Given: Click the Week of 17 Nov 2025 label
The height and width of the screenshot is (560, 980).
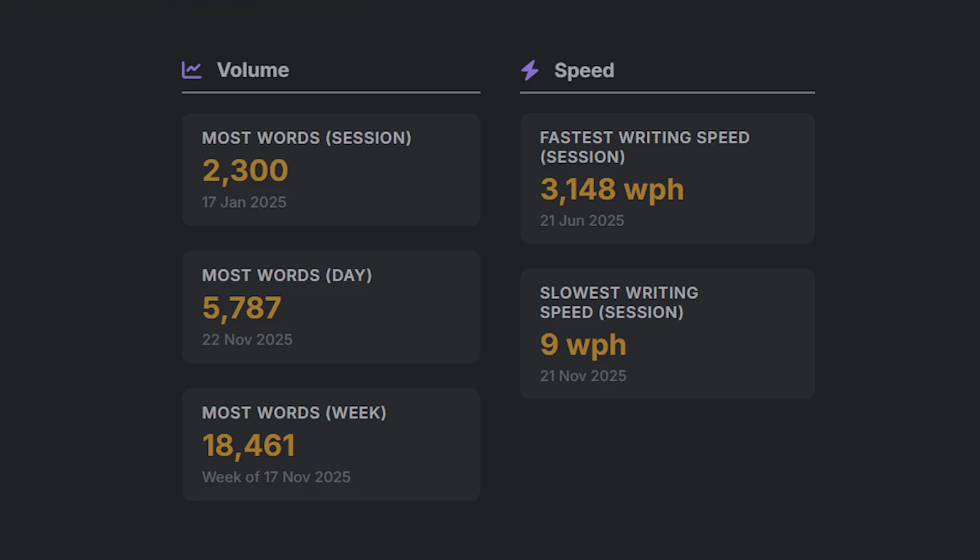Looking at the screenshot, I should [276, 477].
